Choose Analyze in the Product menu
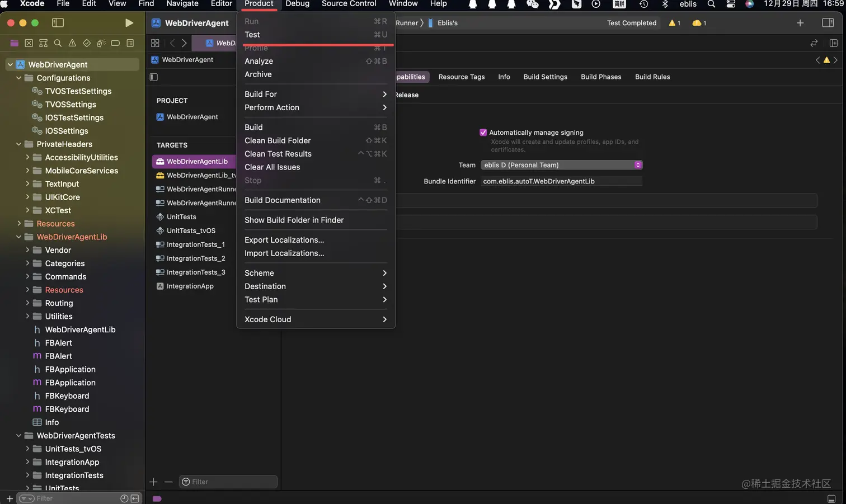Viewport: 846px width, 504px height. coord(316,61)
